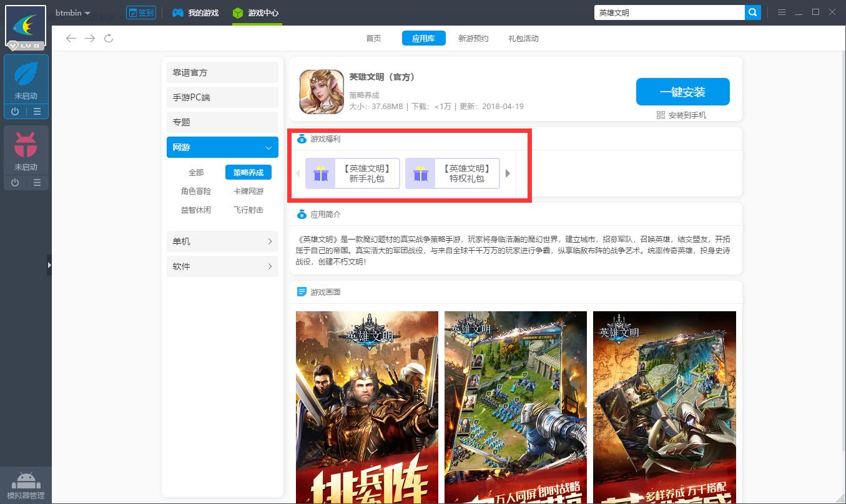Open the 新游预约 tab
The image size is (846, 504).
point(473,39)
